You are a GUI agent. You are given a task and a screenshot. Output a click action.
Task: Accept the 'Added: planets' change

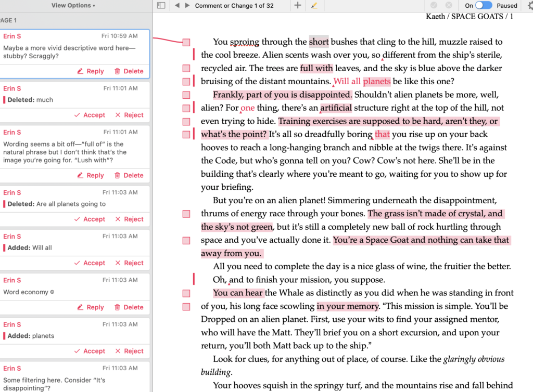tap(90, 351)
